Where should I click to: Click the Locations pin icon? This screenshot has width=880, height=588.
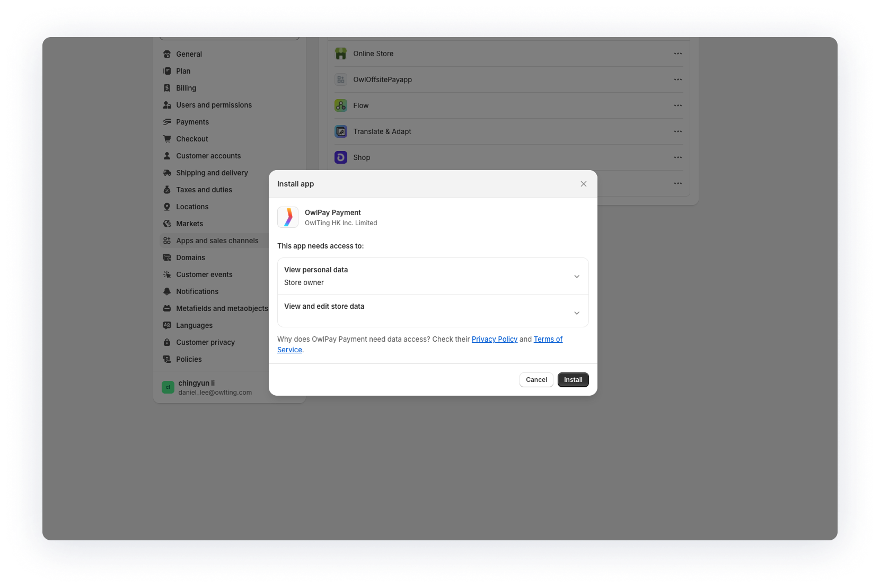click(167, 207)
